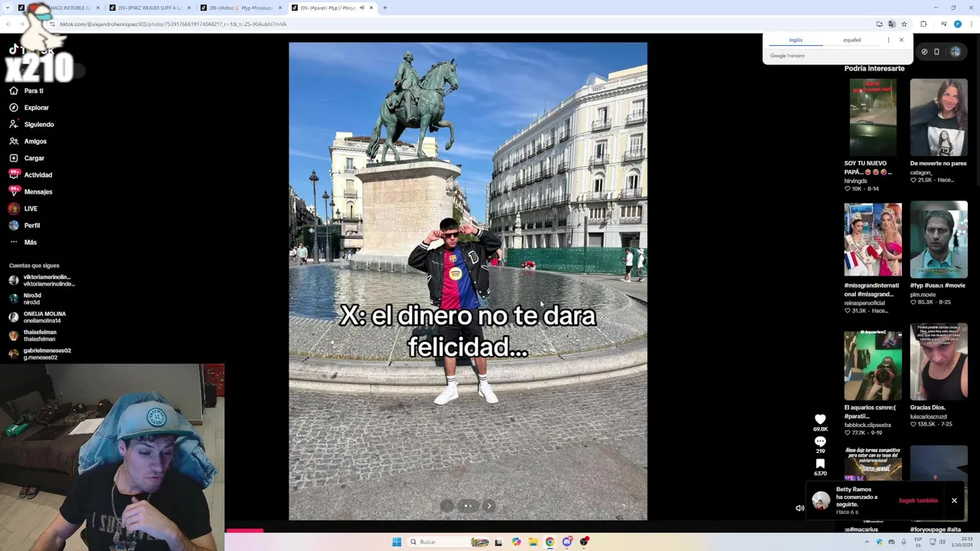Open De moverte no pares recommended video

tap(939, 117)
